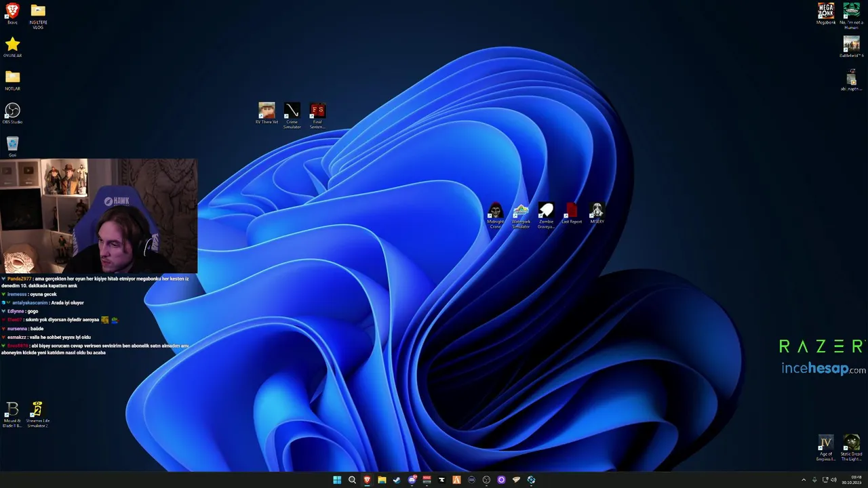Select the Streamer Life Simulator 2 shortcut
868x488 pixels.
(38, 414)
